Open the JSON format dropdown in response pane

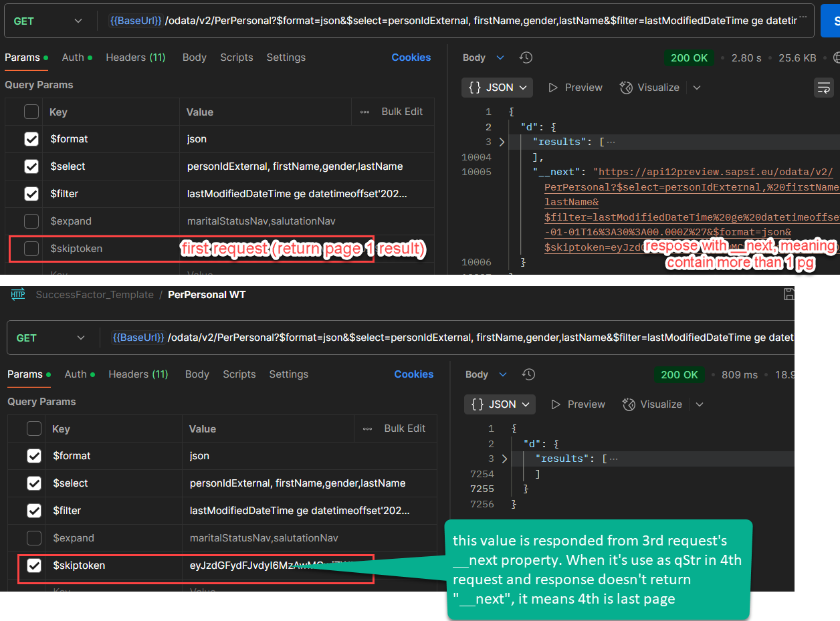tap(497, 88)
